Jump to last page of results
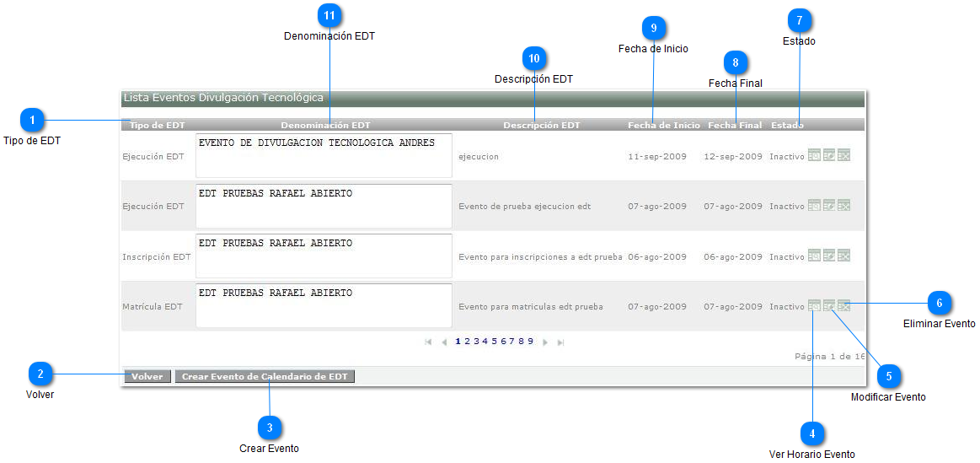 pos(560,342)
